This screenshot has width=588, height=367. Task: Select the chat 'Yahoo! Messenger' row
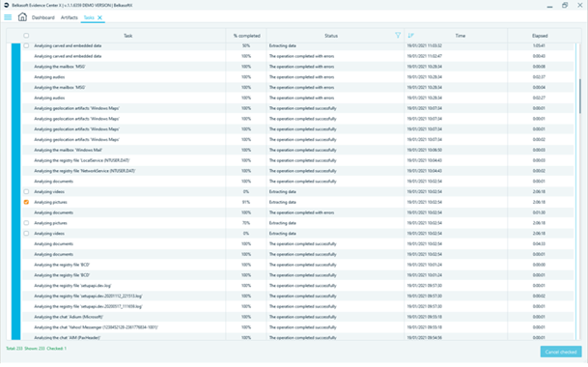click(x=297, y=327)
